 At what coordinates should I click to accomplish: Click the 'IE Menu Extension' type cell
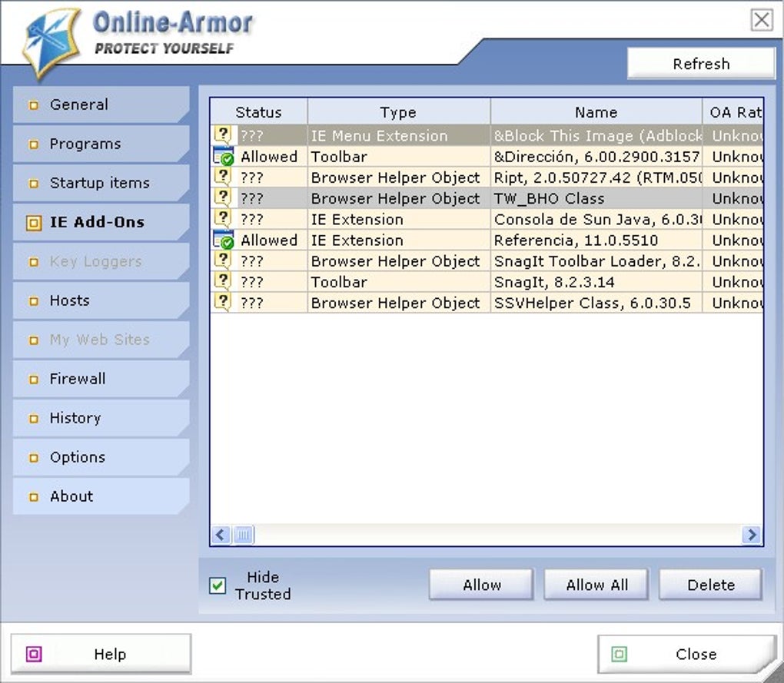coord(399,135)
